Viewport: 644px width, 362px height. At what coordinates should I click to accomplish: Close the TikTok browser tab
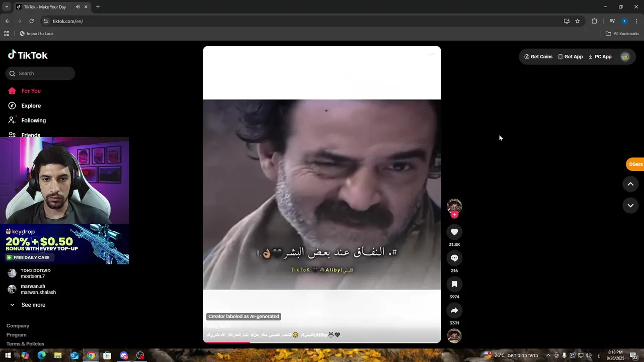[x=86, y=7]
